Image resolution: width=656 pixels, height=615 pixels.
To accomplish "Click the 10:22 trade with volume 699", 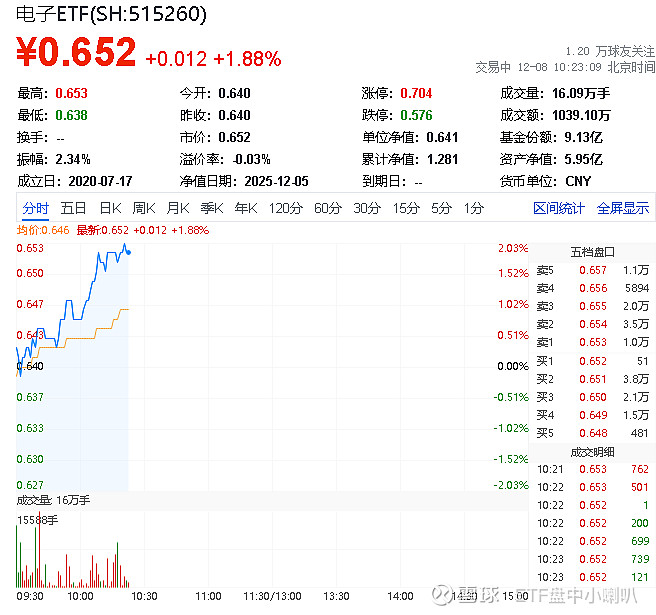I will tap(592, 541).
